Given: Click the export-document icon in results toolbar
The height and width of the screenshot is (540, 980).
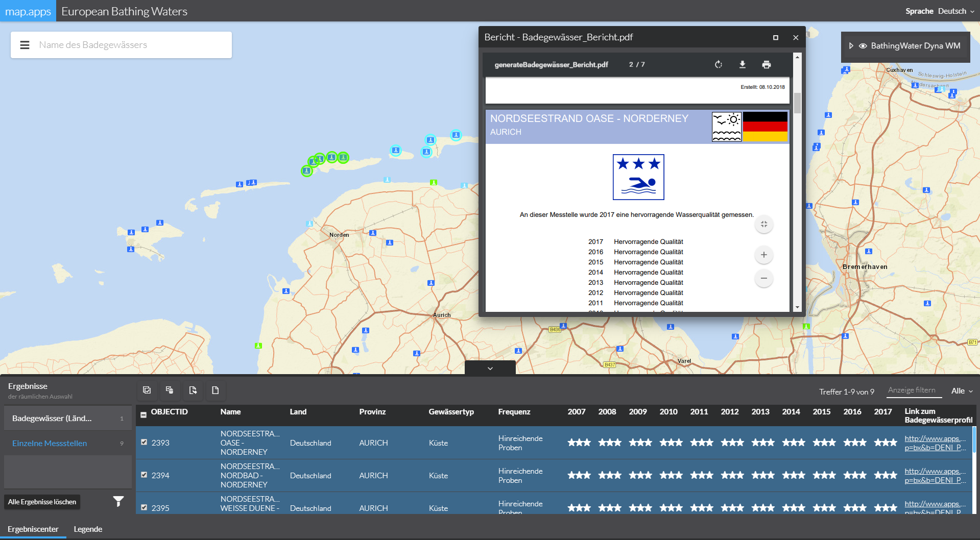Looking at the screenshot, I should point(193,390).
